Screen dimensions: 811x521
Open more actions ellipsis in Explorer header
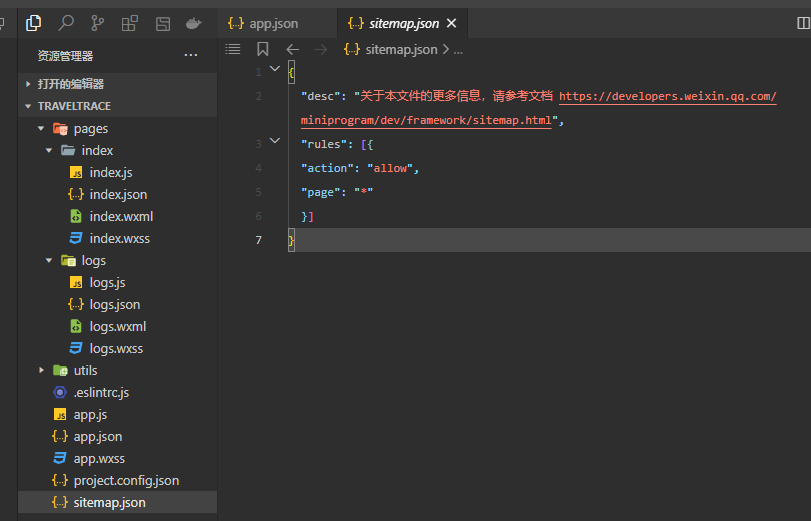[x=191, y=55]
